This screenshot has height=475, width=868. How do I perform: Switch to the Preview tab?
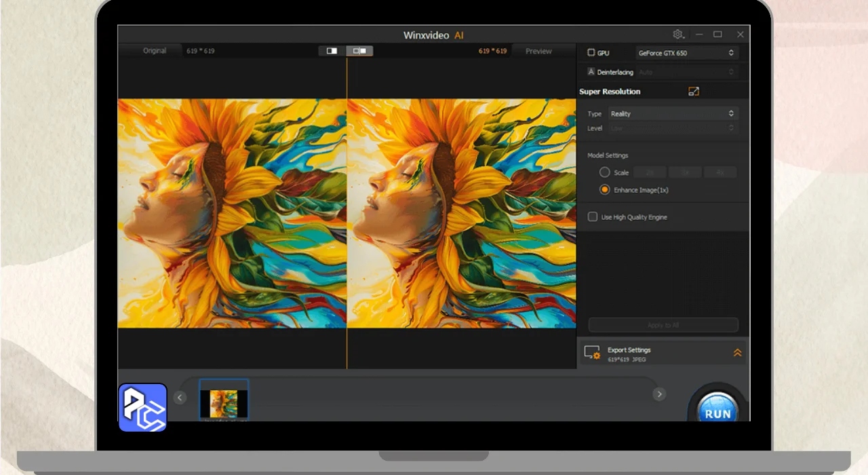pyautogui.click(x=538, y=51)
